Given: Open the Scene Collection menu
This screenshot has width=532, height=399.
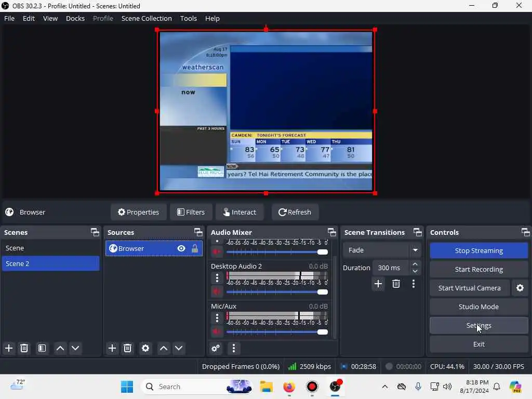Looking at the screenshot, I should click(147, 18).
